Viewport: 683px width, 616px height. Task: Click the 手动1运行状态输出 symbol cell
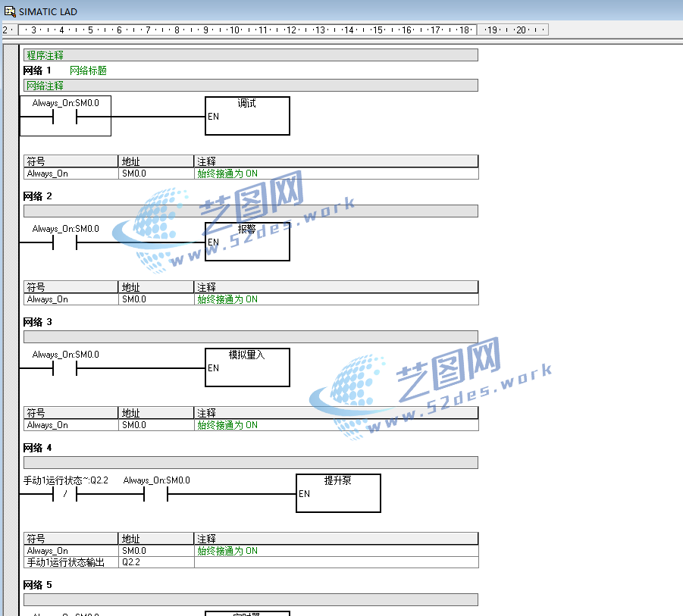(70, 562)
